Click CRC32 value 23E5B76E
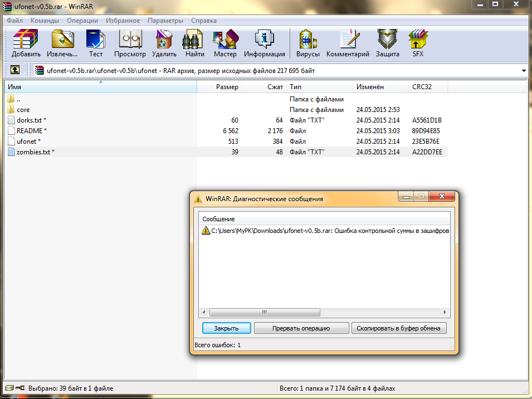Image resolution: width=532 pixels, height=399 pixels. pyautogui.click(x=426, y=141)
